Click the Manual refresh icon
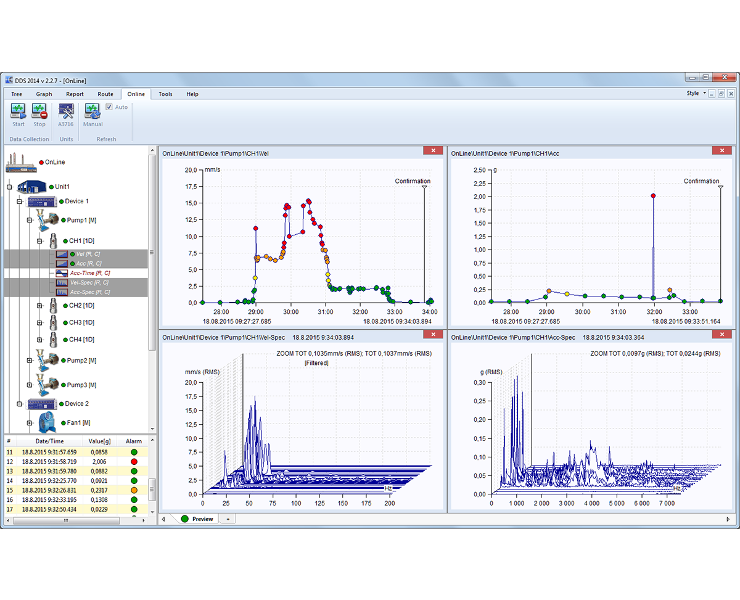Screen dimensions: 740x600 92,111
